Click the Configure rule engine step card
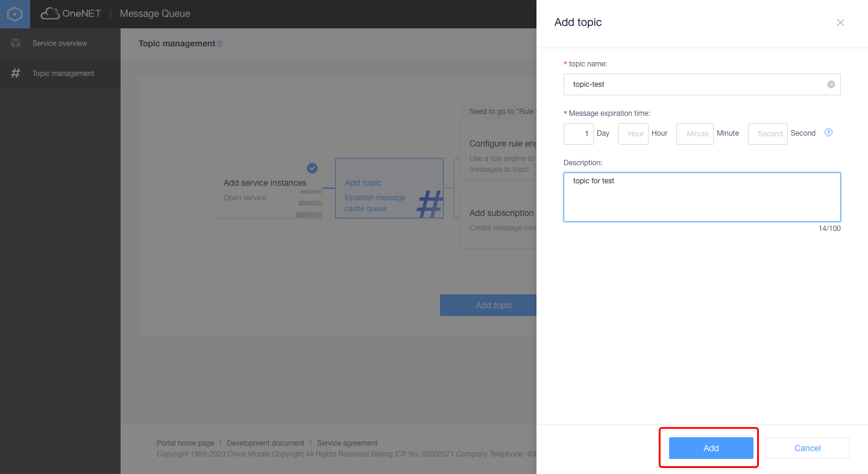This screenshot has height=474, width=868. pyautogui.click(x=498, y=149)
